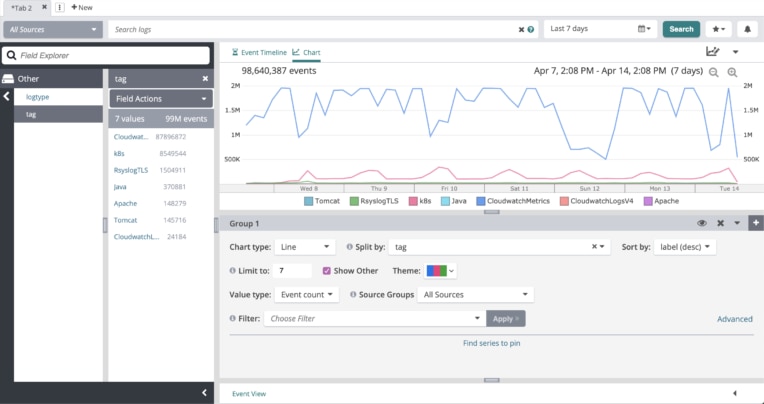Open the Theme color picker
764x404 pixels.
[441, 270]
